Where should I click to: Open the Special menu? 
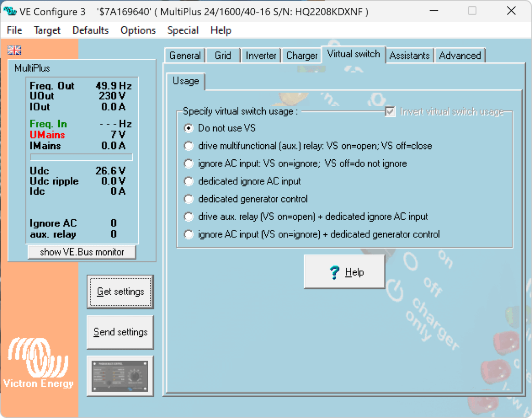[x=183, y=30]
